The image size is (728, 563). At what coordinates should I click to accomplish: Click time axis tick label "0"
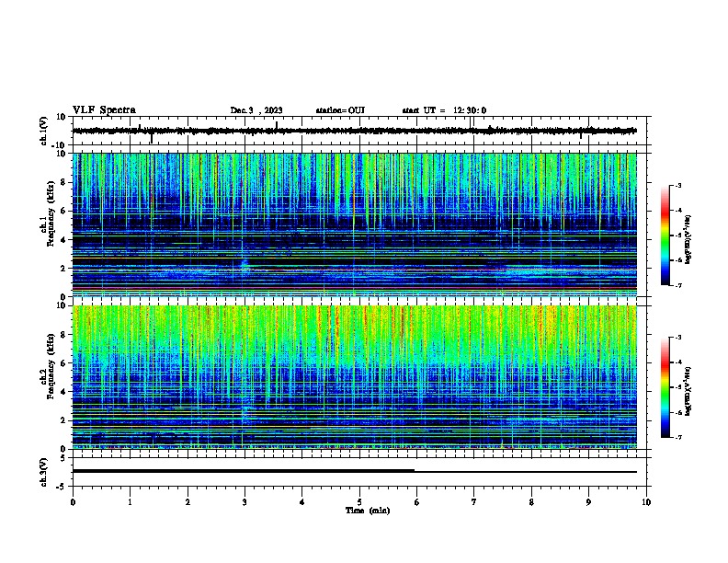(73, 502)
